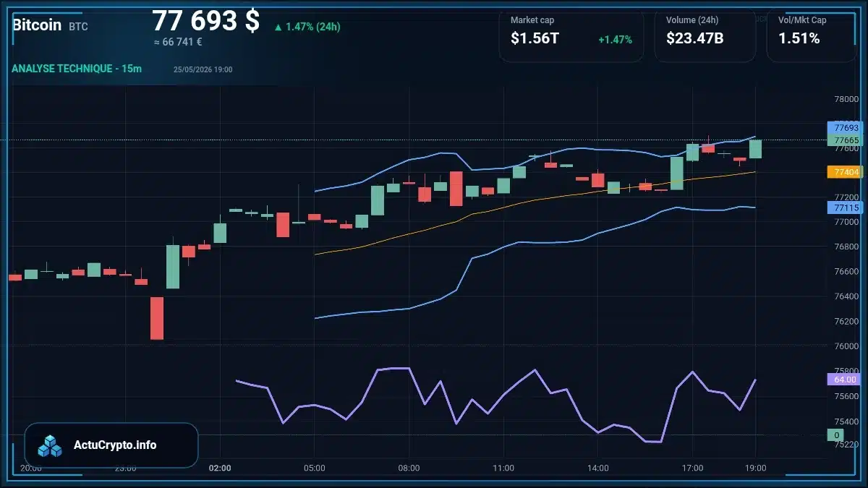Viewport: 868px width, 488px height.
Task: Click the green 1.47% (24h) change indicator
Action: (307, 27)
